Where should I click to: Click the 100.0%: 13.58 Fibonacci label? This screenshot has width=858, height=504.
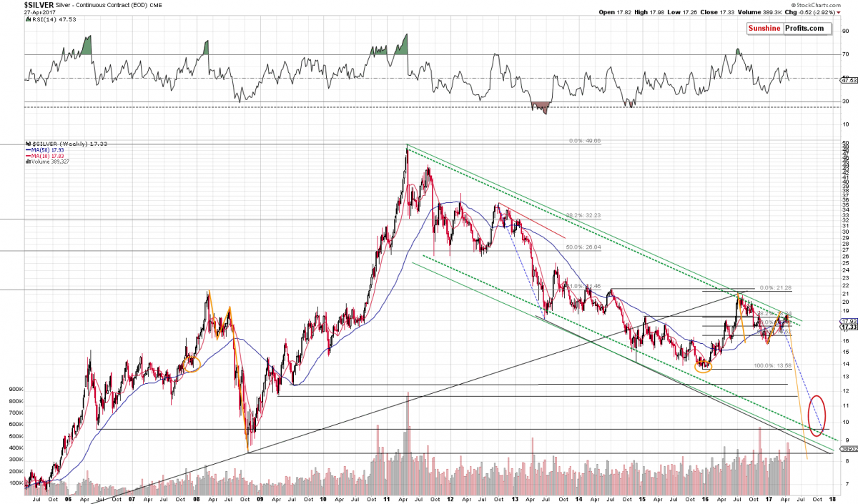771,365
